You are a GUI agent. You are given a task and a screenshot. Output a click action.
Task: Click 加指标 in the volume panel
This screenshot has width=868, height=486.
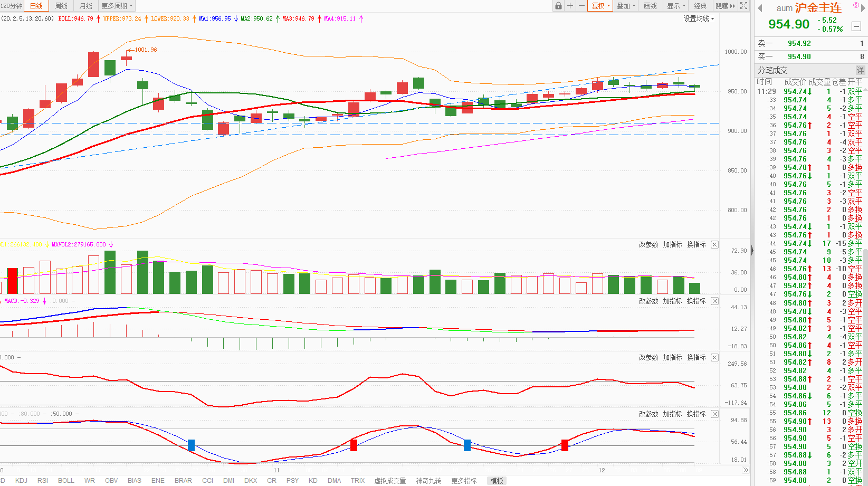(672, 244)
